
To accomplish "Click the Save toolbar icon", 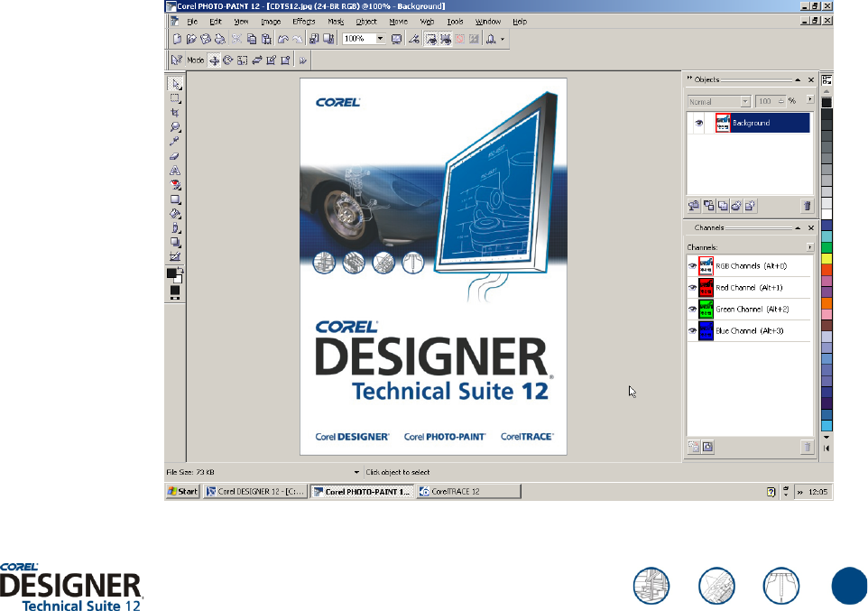I will click(206, 39).
